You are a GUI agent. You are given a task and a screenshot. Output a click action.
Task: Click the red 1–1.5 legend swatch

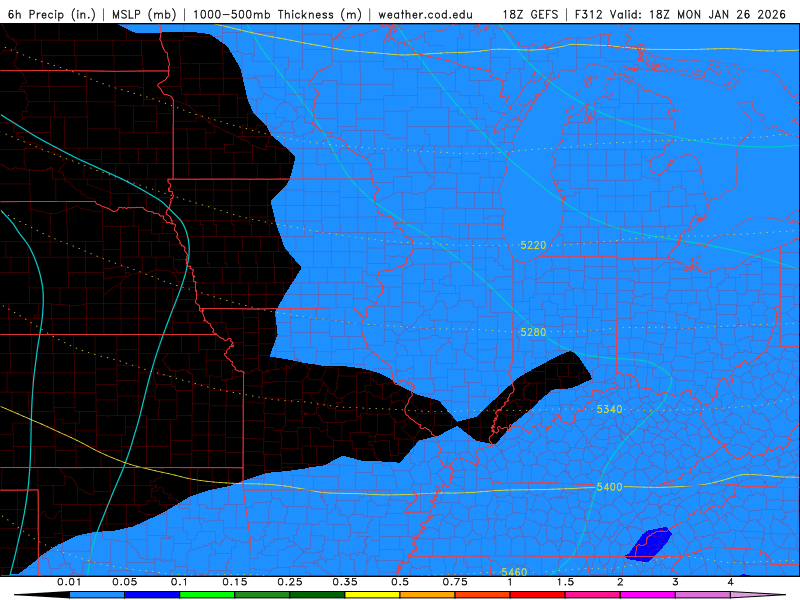pos(538,595)
